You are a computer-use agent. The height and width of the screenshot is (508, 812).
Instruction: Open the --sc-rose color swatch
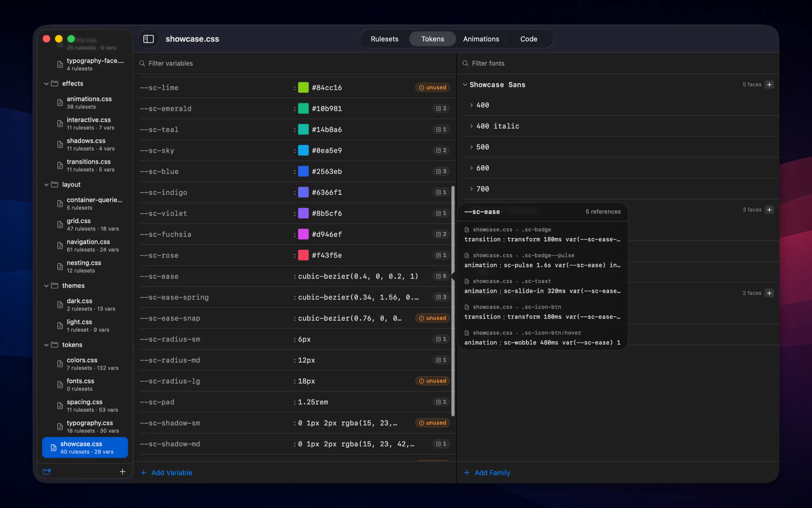[303, 255]
